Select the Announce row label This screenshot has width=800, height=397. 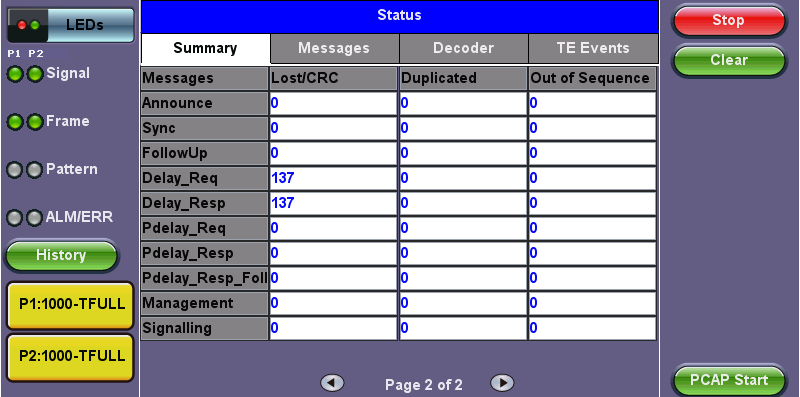(x=205, y=104)
